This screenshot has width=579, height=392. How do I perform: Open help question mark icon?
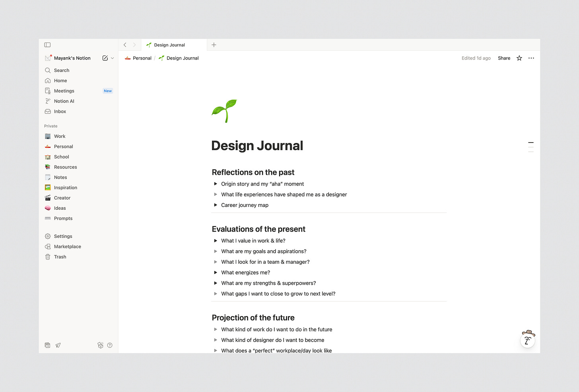[x=110, y=345]
